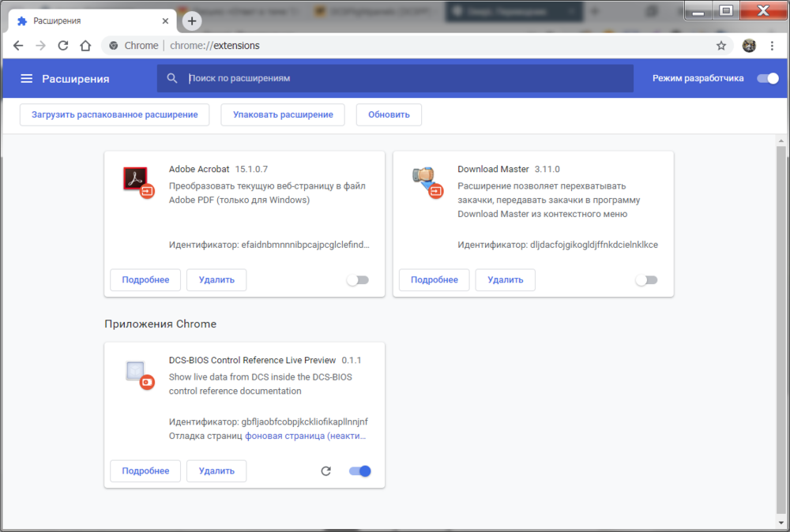Toggle Режим разработчика switch off
This screenshot has width=790, height=532.
coord(768,78)
